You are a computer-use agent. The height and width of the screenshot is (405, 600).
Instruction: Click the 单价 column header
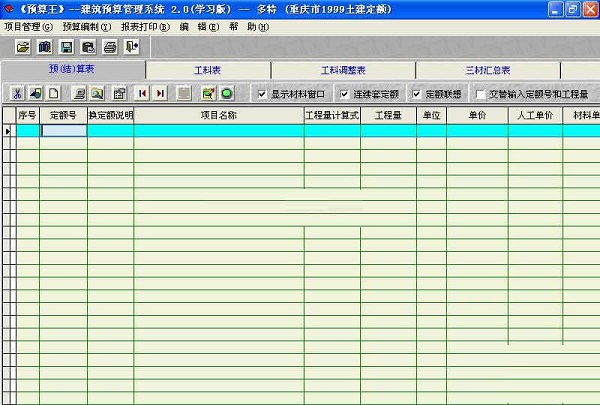(478, 115)
